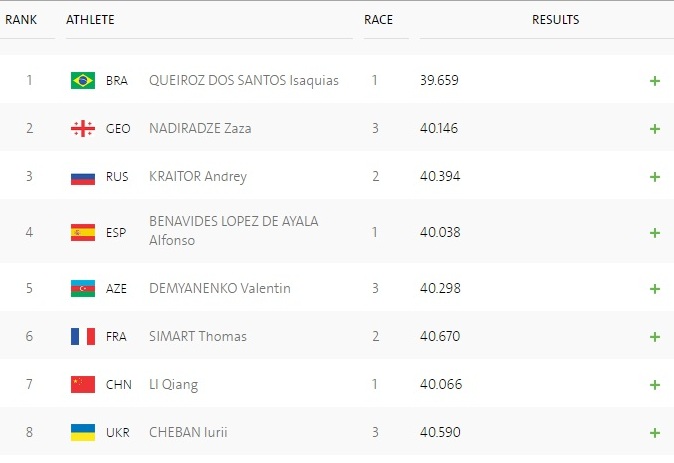Expand Nadiradze Zaza's result row plus icon

pos(655,129)
